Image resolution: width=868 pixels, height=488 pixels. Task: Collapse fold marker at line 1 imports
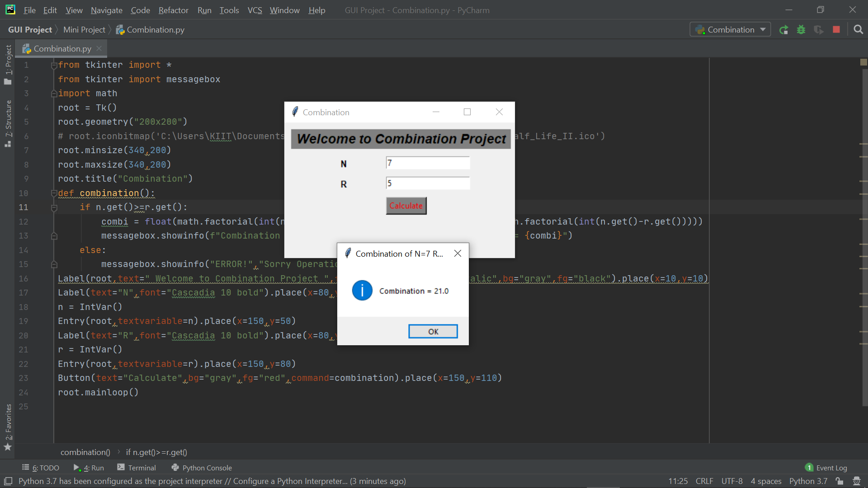[x=54, y=65]
